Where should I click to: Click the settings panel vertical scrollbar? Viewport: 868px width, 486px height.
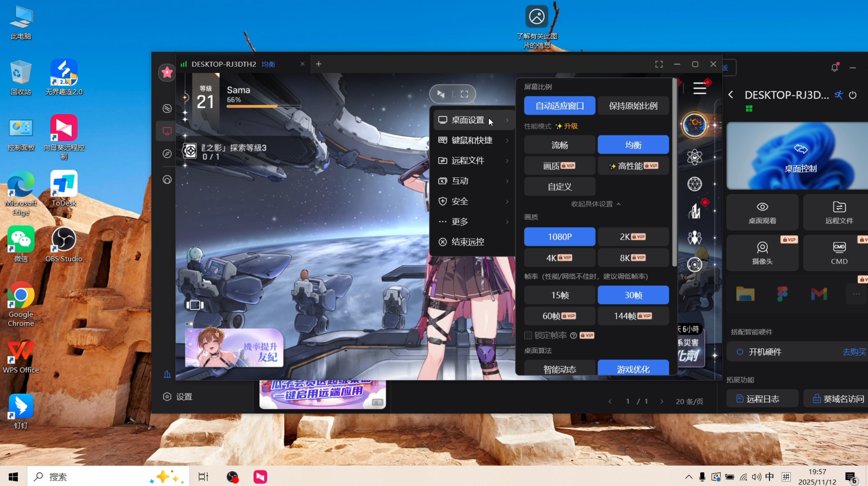(674, 172)
